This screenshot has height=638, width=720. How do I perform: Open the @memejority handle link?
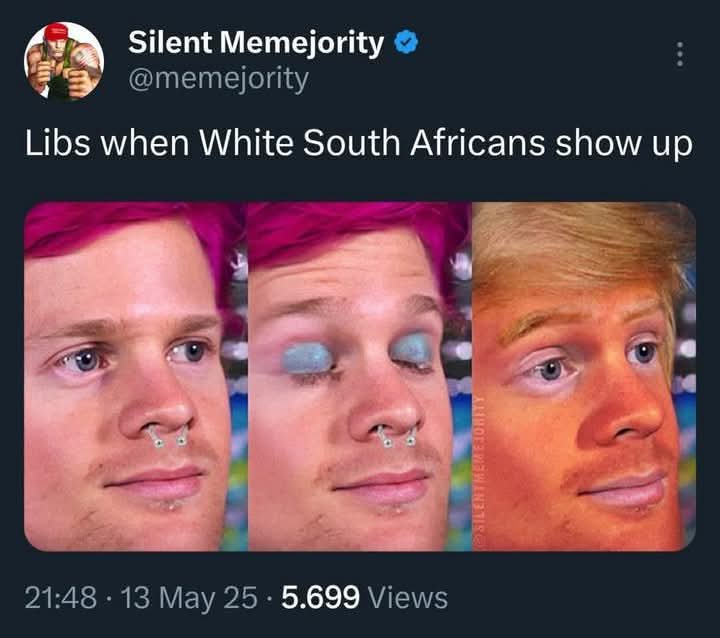click(219, 79)
